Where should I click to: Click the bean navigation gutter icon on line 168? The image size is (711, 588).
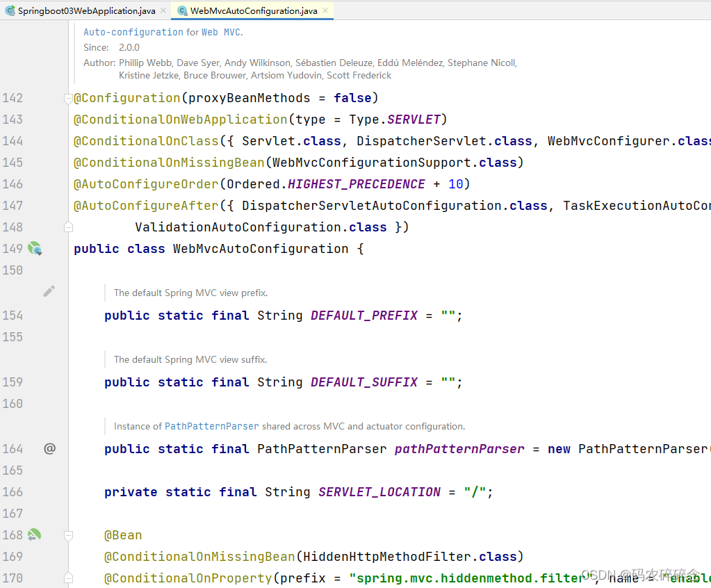pyautogui.click(x=35, y=535)
